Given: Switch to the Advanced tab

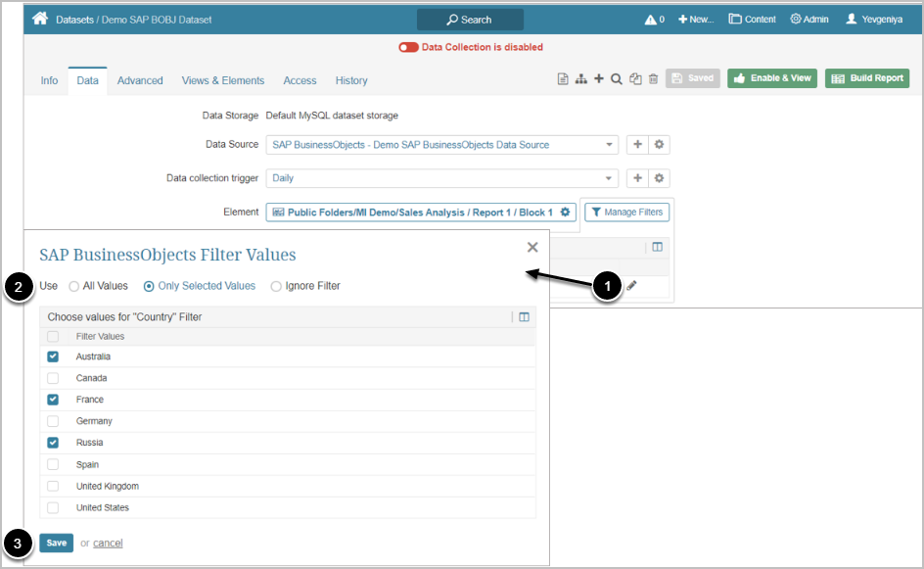Looking at the screenshot, I should (140, 80).
